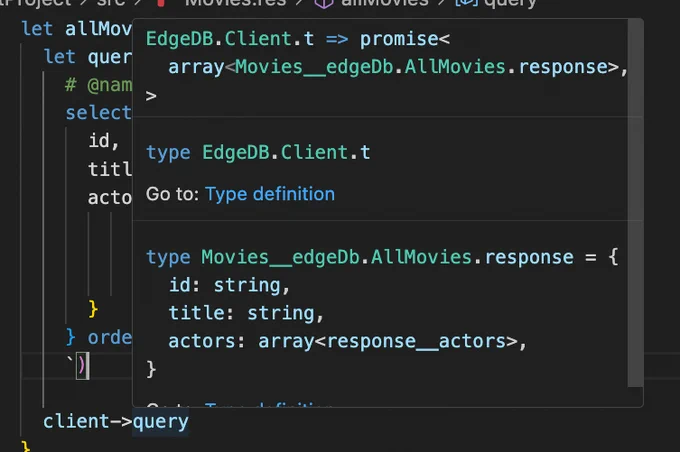The height and width of the screenshot is (452, 680).
Task: Click 'client' in the bottom code line
Action: point(76,421)
